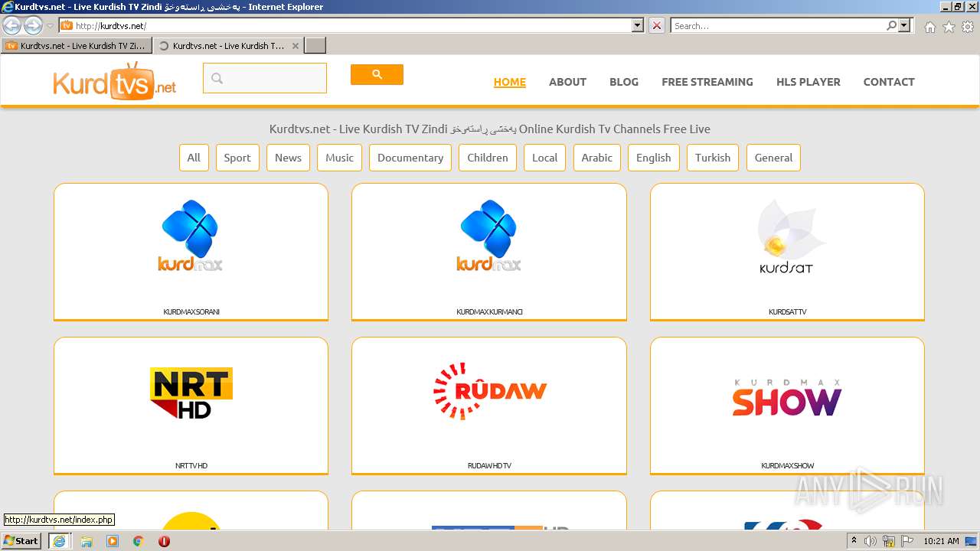Viewport: 980px width, 551px height.
Task: Click the search magnifier in IE search box
Action: [891, 25]
